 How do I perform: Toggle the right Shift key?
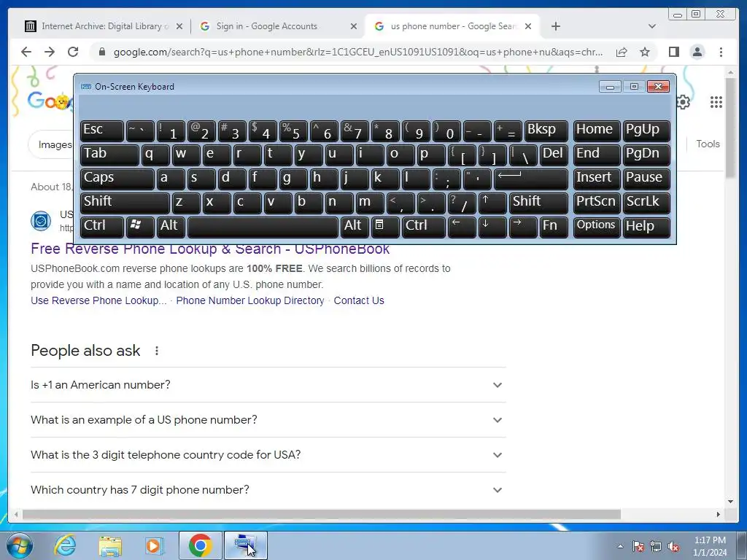click(538, 203)
